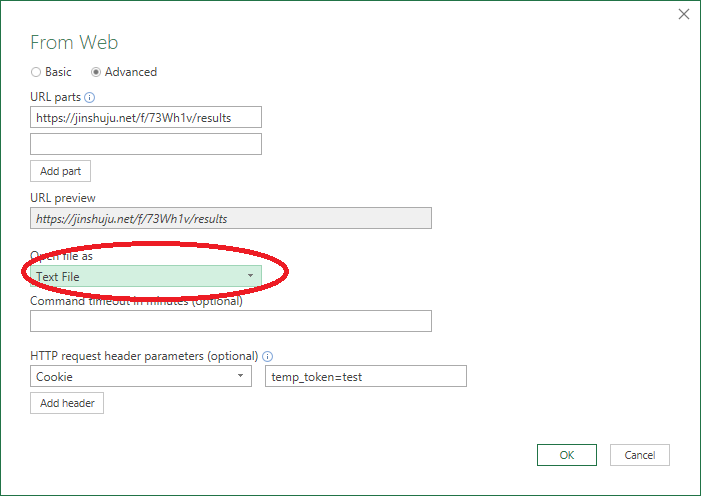This screenshot has width=701, height=496.
Task: Click the 'URL preview' label
Action: 63,198
